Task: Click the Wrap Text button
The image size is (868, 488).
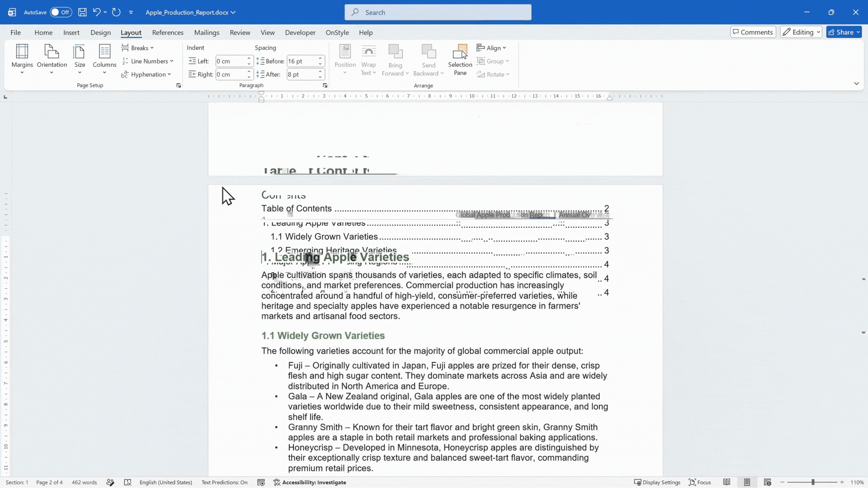Action: click(368, 59)
